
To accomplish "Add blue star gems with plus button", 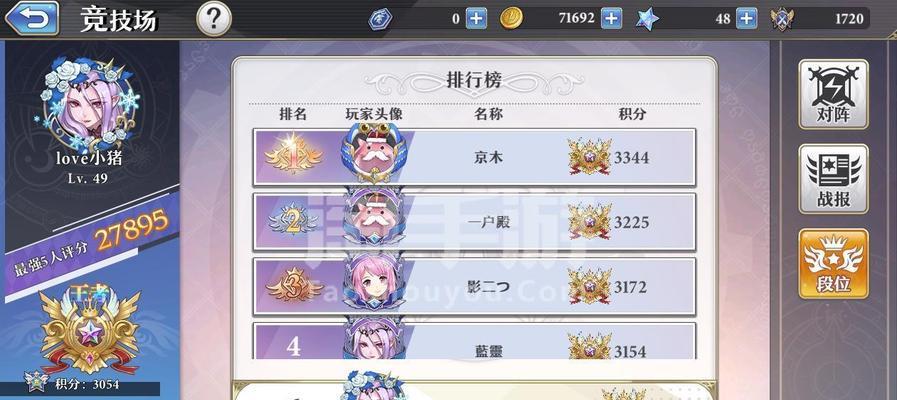I will tap(746, 19).
